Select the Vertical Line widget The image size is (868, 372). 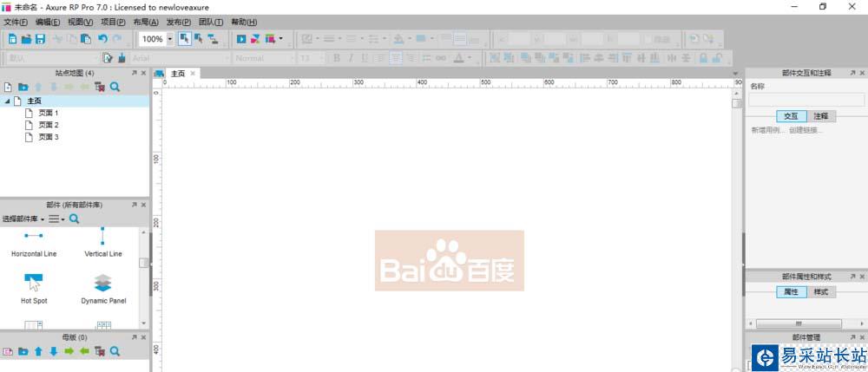tap(103, 242)
